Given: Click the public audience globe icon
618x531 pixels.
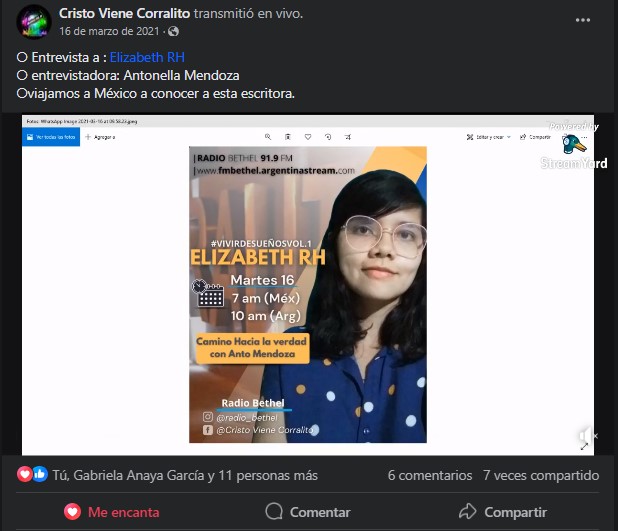Looking at the screenshot, I should point(173,32).
